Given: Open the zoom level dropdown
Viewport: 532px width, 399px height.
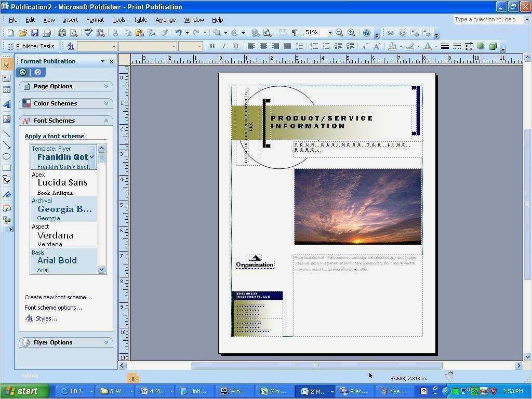Looking at the screenshot, I should coord(330,32).
